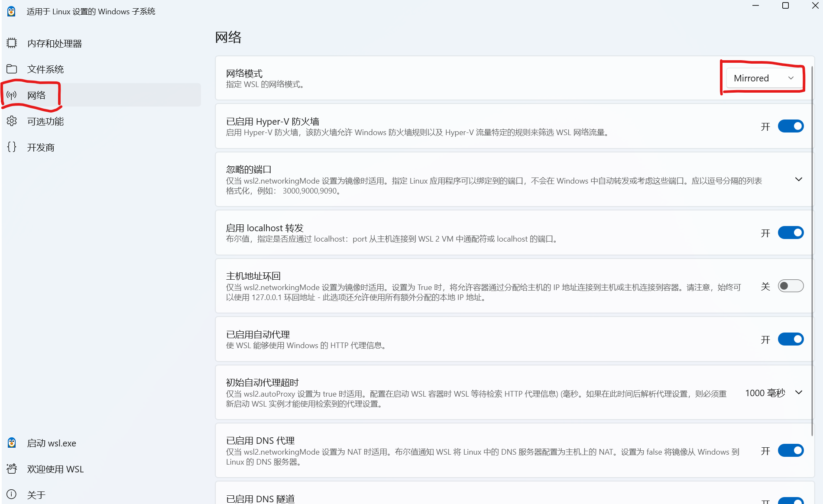
Task: Launch 启动 wsl.exe
Action: [101, 443]
